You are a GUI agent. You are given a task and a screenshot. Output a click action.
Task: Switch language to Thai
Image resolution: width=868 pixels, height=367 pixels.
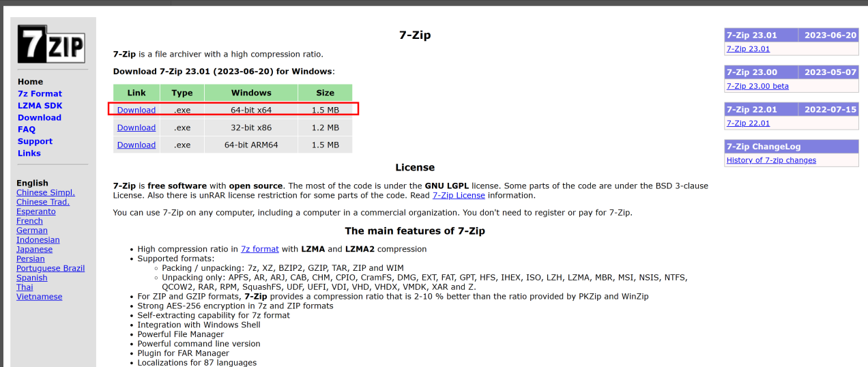(x=25, y=288)
